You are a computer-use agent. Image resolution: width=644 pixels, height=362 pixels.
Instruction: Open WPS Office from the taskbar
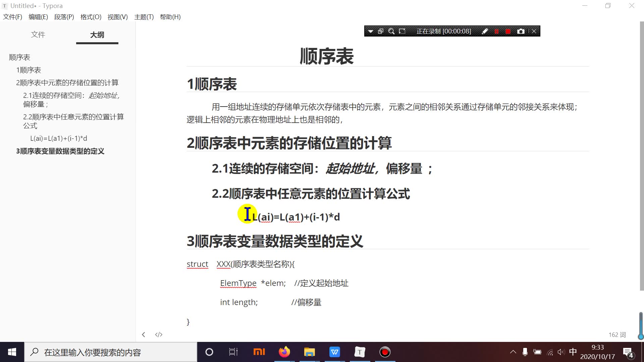pos(335,352)
